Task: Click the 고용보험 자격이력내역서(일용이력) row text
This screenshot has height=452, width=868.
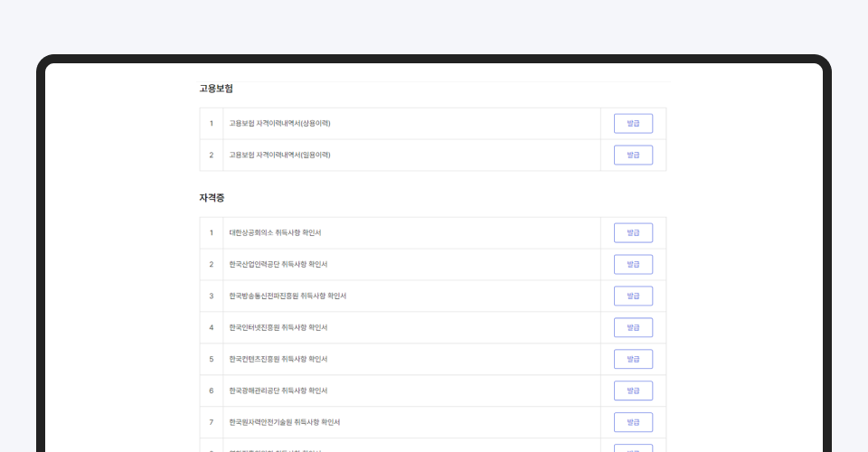Action: click(279, 155)
